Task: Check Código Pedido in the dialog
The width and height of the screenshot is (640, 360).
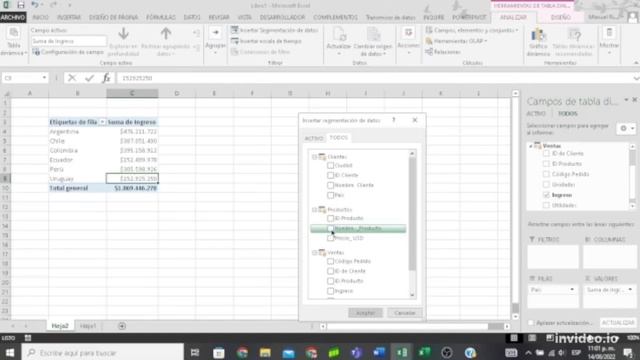Action: click(331, 261)
